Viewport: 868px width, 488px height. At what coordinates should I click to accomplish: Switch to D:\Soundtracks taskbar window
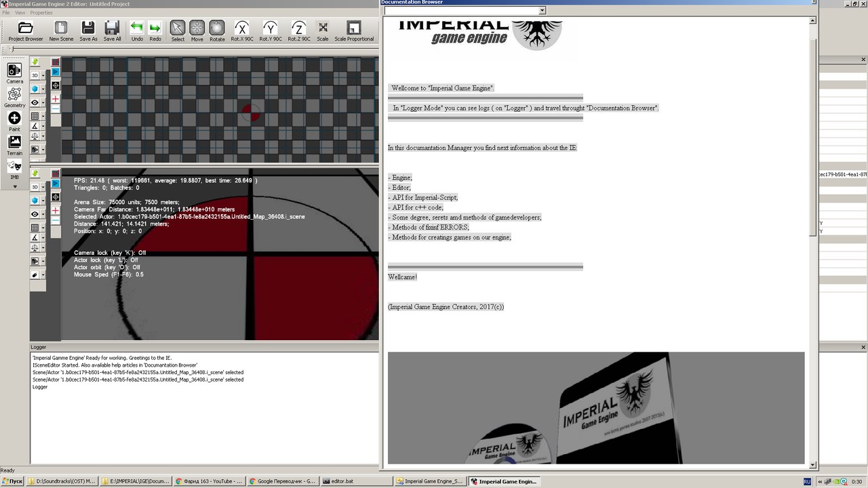(x=62, y=481)
